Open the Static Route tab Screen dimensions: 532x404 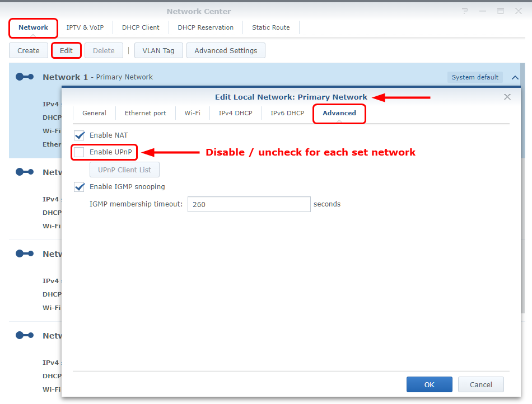[270, 27]
